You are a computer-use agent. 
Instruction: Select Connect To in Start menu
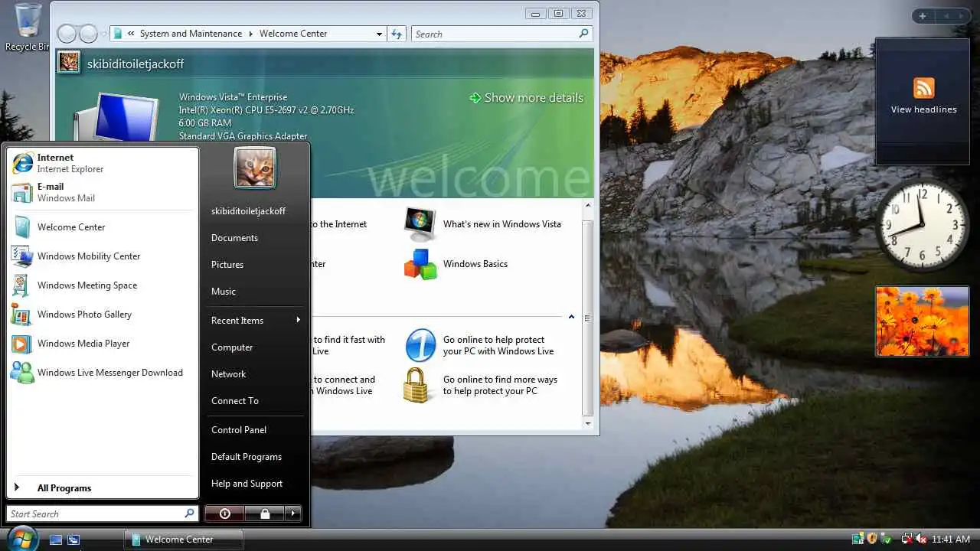point(256,401)
